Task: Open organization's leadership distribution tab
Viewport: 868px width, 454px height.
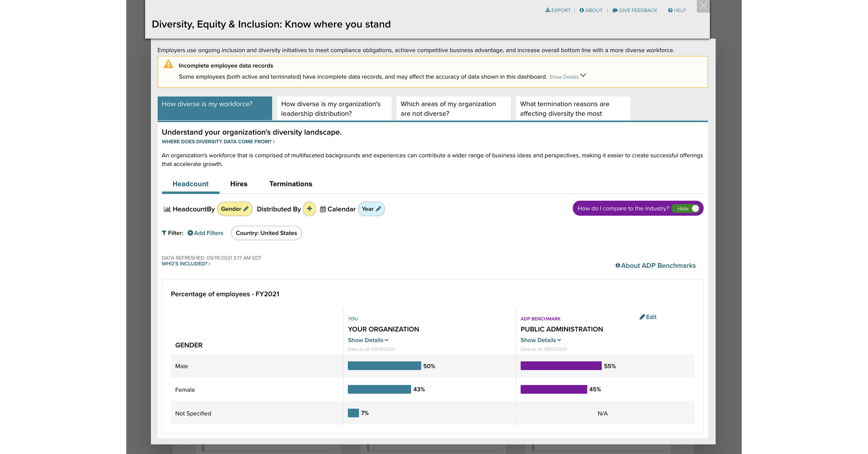Action: tap(334, 109)
